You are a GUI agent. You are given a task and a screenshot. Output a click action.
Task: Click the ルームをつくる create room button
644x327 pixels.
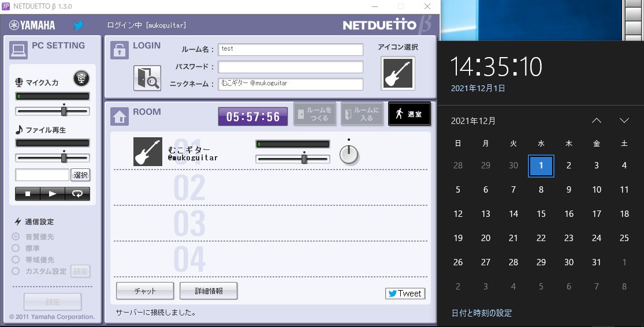315,114
